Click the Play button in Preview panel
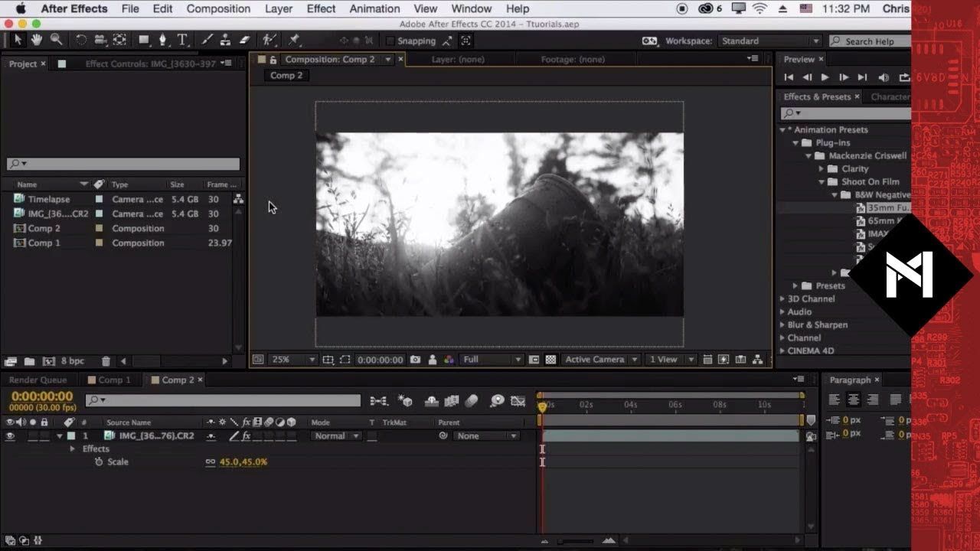Viewport: 980px width, 551px height. coord(825,77)
